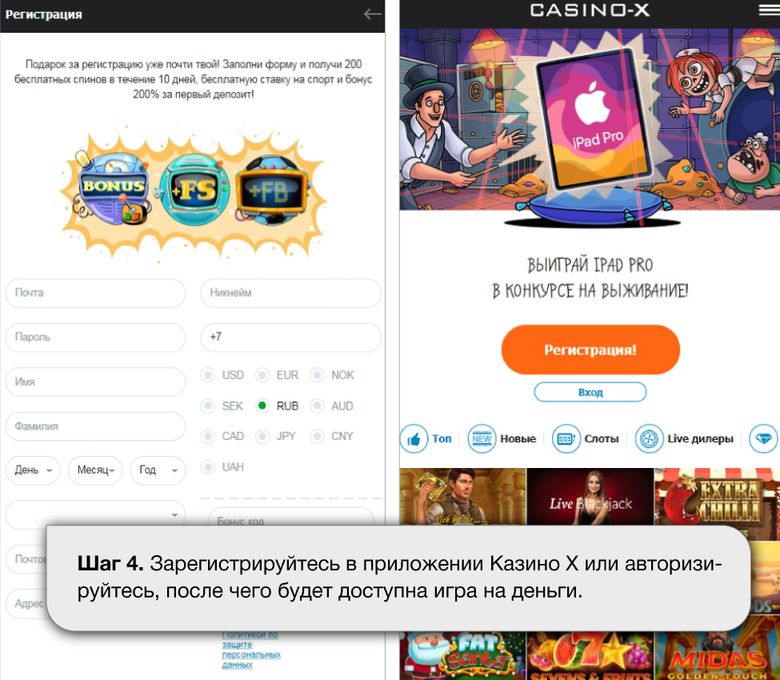
Task: Click the Вход login button
Action: (x=590, y=392)
